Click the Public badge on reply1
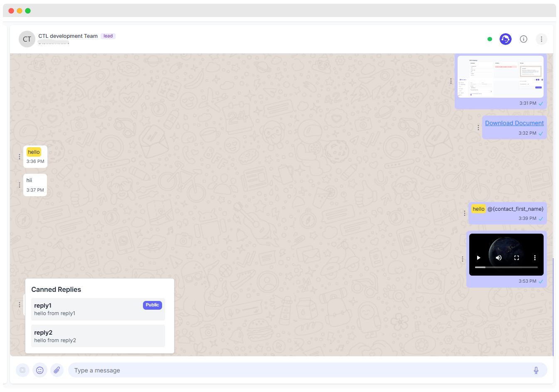The image size is (559, 392). point(152,305)
